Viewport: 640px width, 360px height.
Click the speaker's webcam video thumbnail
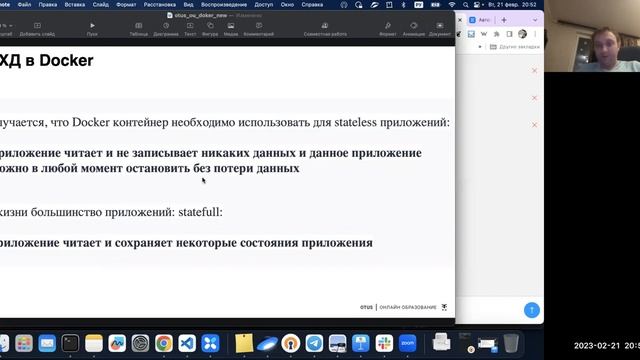[x=592, y=36]
